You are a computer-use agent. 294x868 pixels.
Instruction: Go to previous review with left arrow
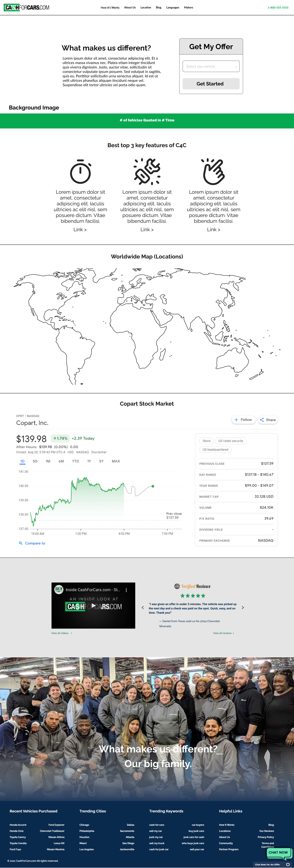coord(143,608)
